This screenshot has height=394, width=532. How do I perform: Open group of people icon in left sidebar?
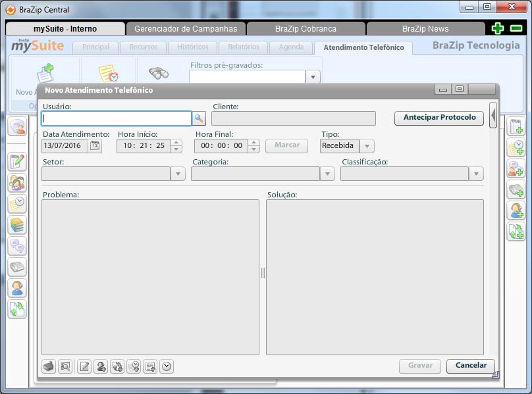(x=17, y=183)
